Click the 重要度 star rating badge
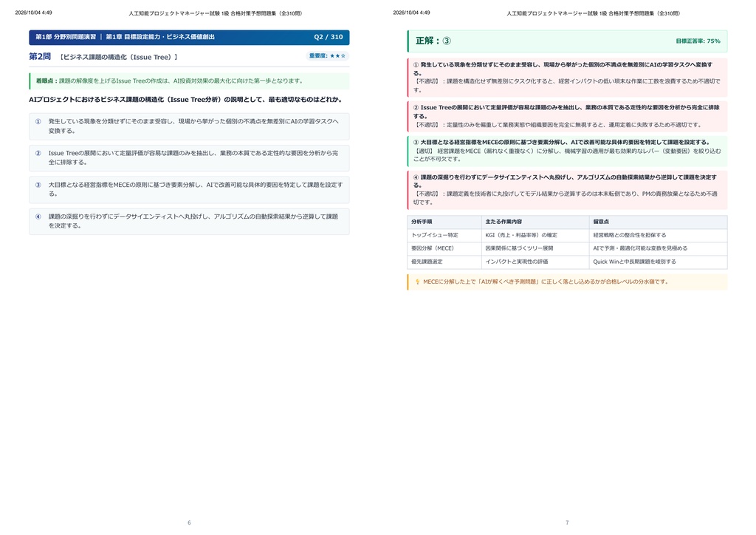756x535 pixels. [327, 56]
